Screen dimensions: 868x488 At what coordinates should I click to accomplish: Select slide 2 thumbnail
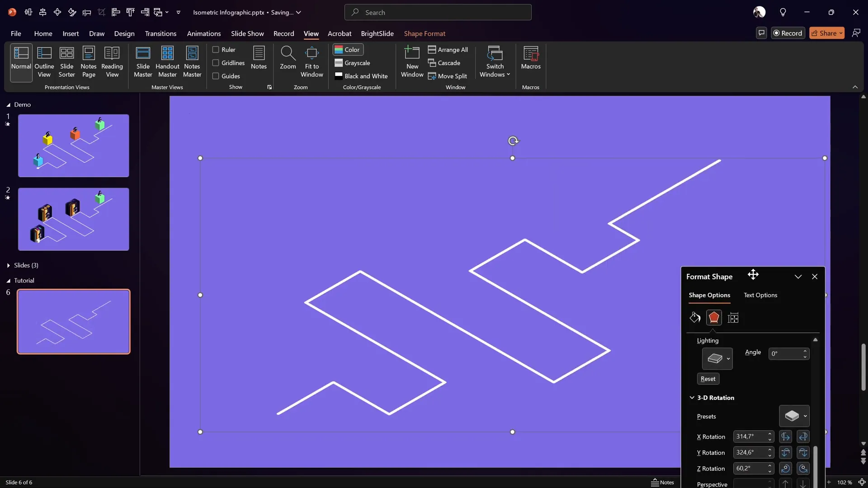(73, 219)
